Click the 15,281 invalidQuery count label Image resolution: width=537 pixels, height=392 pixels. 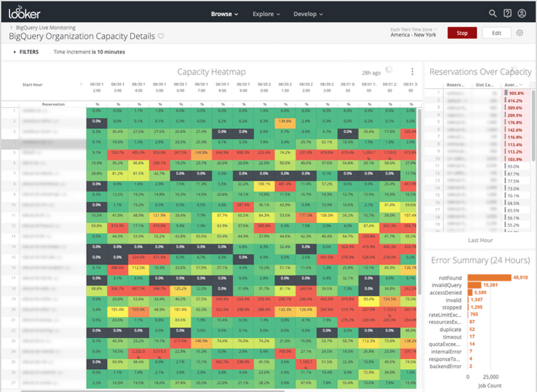(490, 285)
